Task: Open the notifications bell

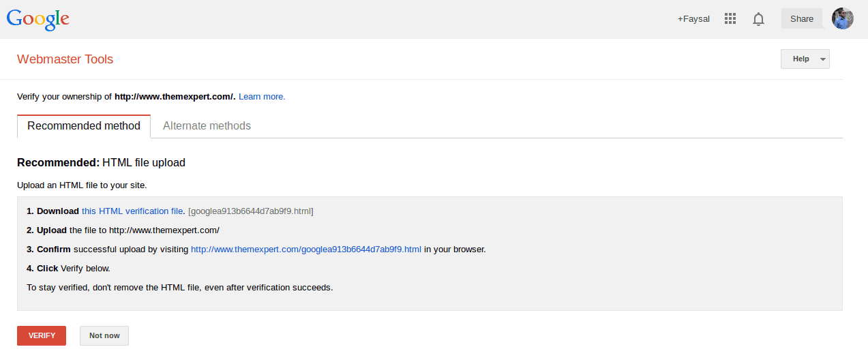Action: [x=758, y=19]
